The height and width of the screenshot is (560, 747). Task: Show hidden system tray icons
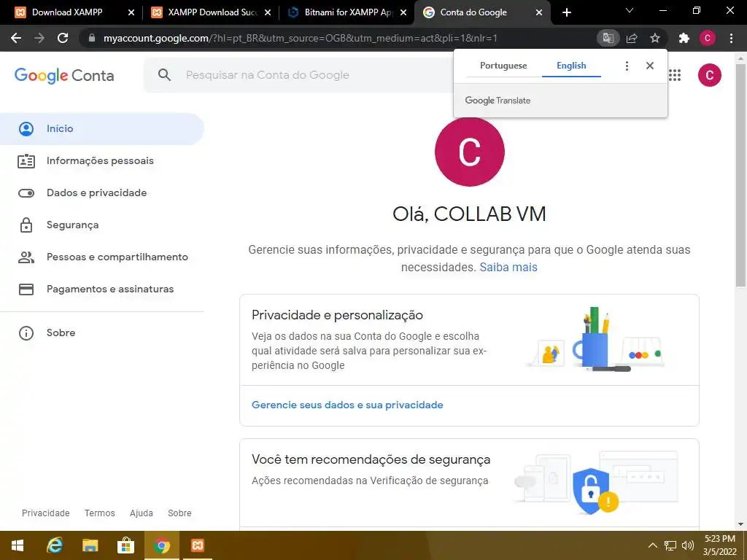(653, 545)
